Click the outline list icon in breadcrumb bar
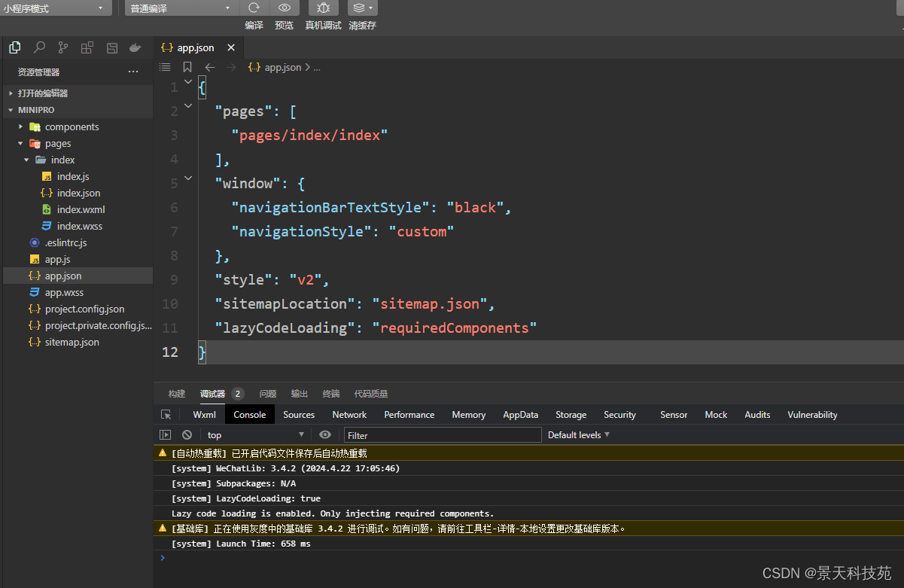 click(165, 67)
